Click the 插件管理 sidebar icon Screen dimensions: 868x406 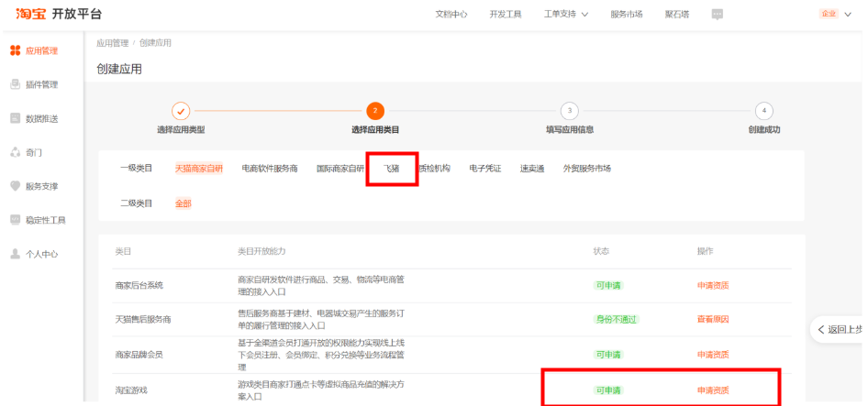point(16,84)
